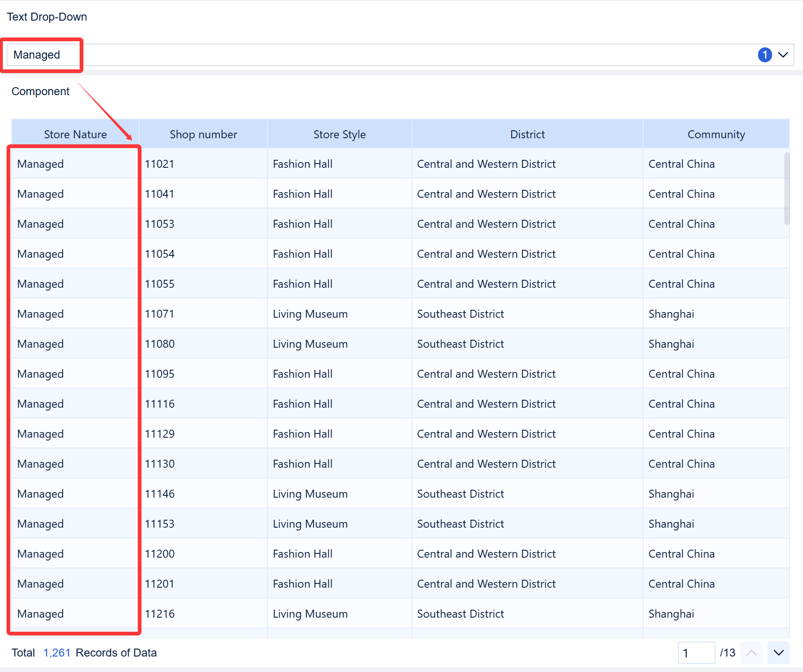This screenshot has height=672, width=803.
Task: Click the Component title label
Action: (40, 91)
